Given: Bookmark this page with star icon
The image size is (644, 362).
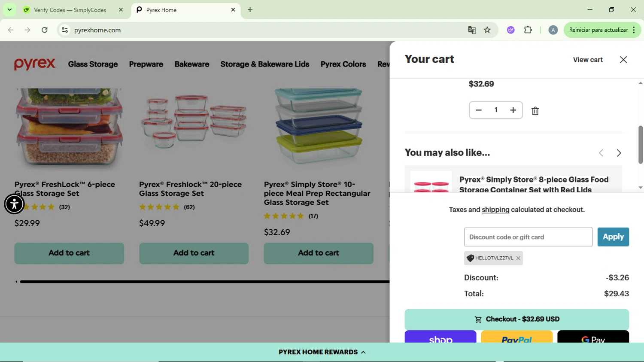Looking at the screenshot, I should (x=487, y=30).
